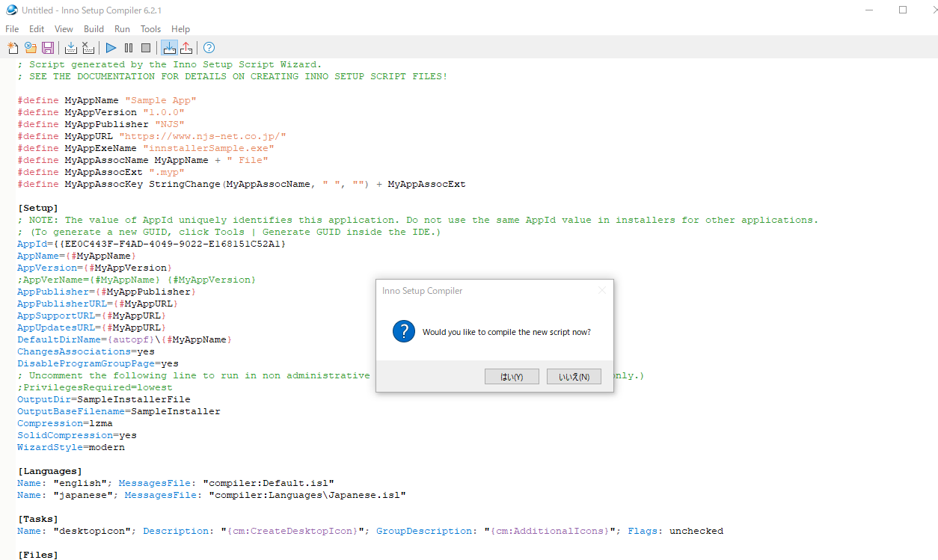The width and height of the screenshot is (938, 560).
Task: Click the "Would you like to compile" dialog message
Action: (506, 332)
